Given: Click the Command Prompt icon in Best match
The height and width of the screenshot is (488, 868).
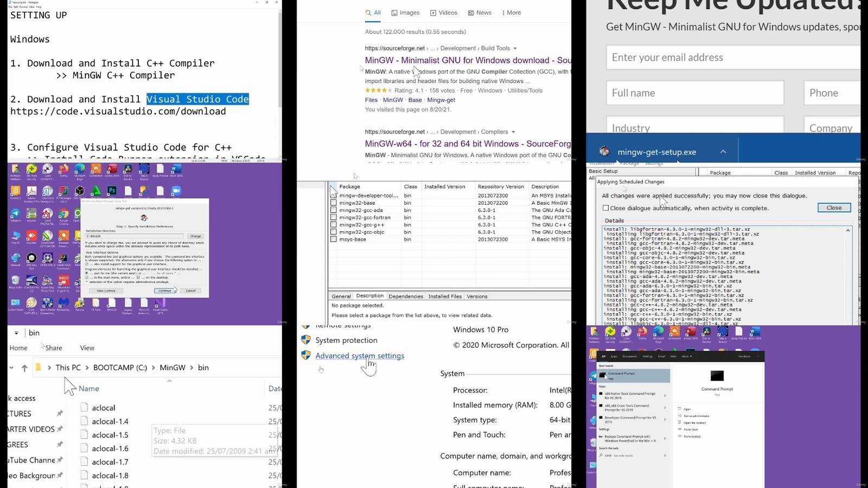Looking at the screenshot, I should click(x=603, y=375).
